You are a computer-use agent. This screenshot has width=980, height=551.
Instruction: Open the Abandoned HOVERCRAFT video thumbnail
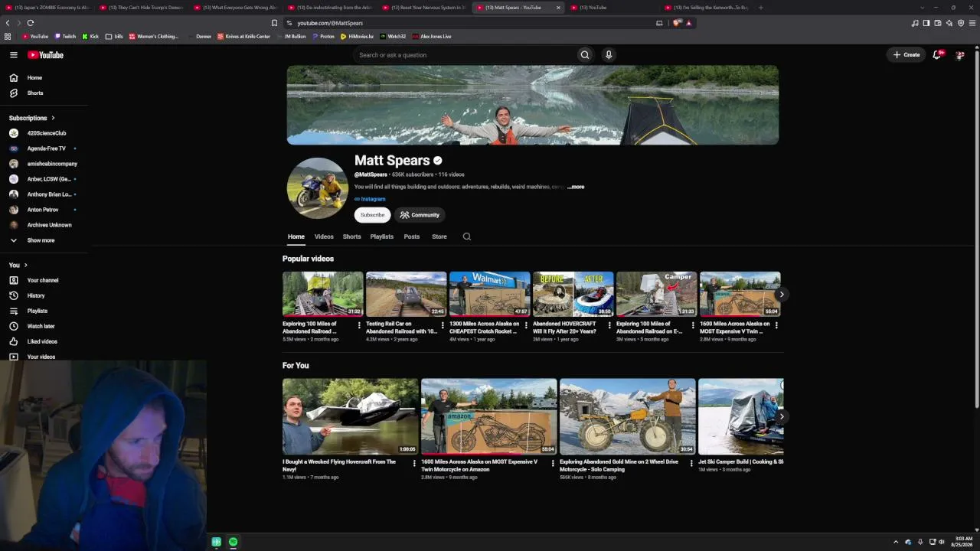click(573, 294)
